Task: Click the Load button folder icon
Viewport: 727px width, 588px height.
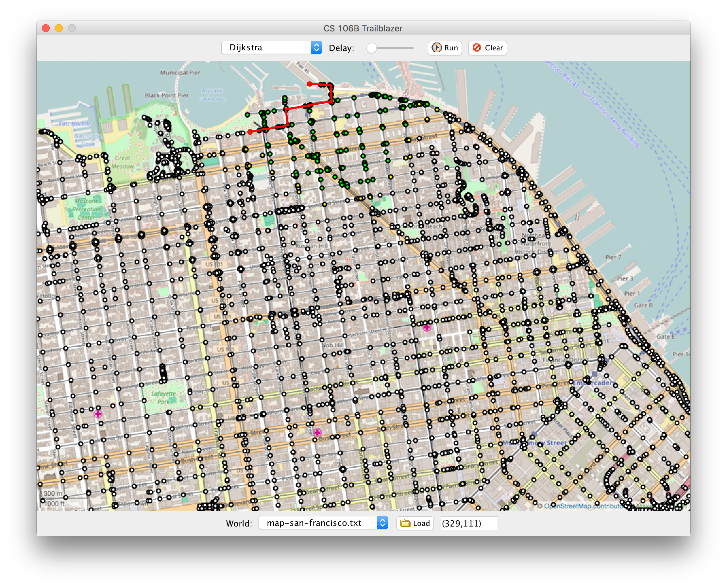Action: [405, 523]
